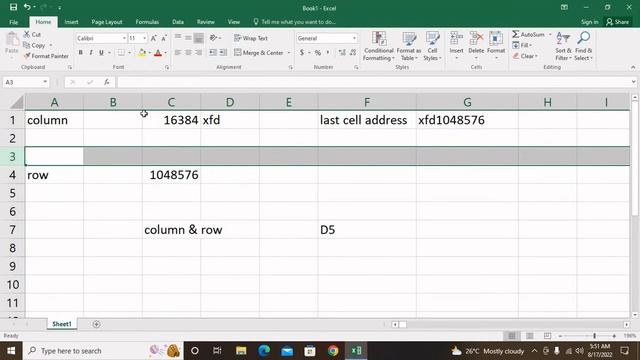Click the Tell me what you want search box
Screen dimensions: 640x360
coord(294,22)
